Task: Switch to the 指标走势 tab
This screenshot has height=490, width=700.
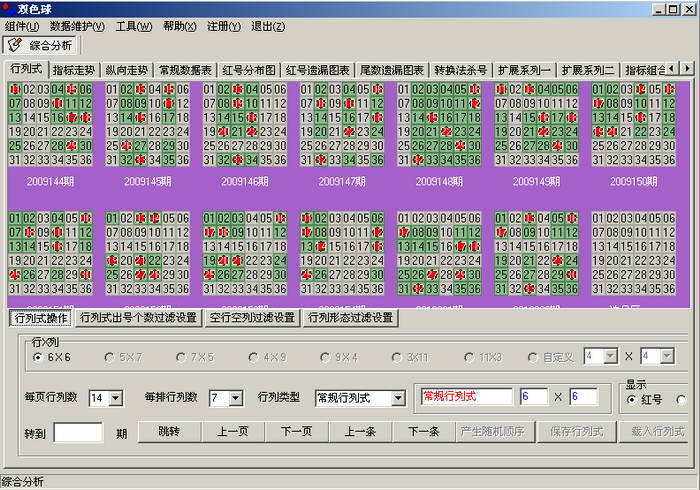Action: (x=74, y=70)
